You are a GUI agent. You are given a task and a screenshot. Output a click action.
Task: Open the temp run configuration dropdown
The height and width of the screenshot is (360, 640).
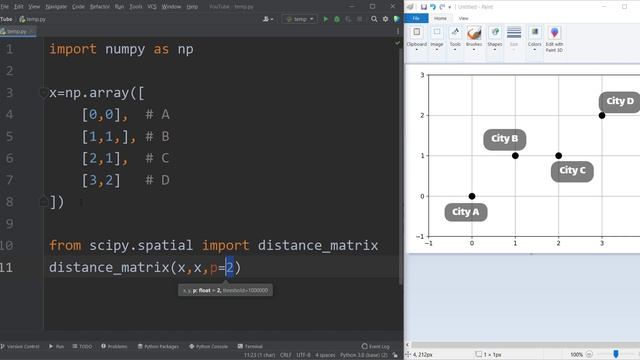[x=300, y=19]
